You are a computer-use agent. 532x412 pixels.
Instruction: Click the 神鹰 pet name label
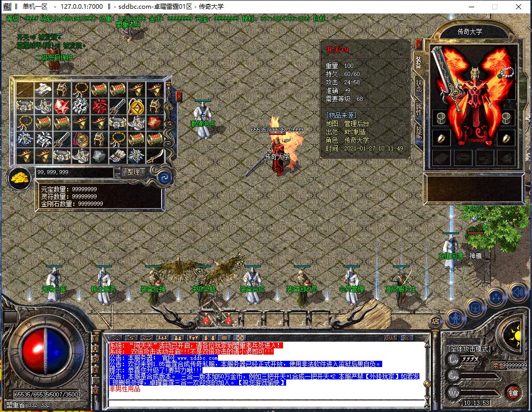[475, 256]
